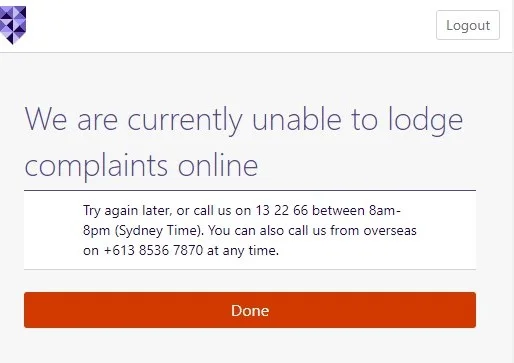Log out using the Logout button

point(468,25)
